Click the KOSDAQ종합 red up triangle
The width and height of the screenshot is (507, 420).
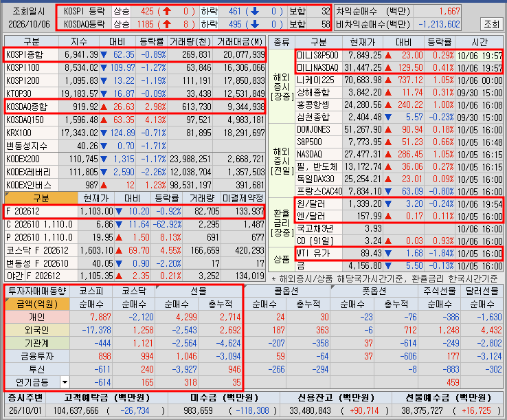coord(104,107)
